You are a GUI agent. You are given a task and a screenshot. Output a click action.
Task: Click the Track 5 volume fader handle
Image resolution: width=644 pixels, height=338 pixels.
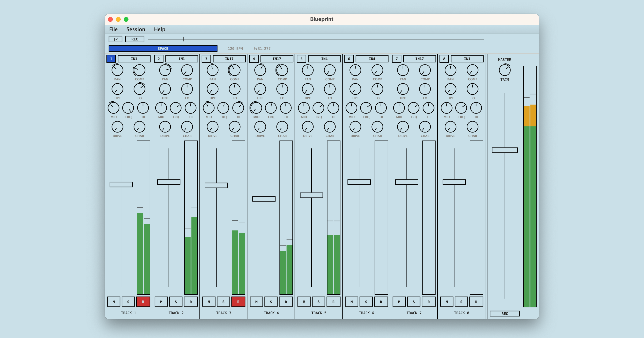pos(311,195)
